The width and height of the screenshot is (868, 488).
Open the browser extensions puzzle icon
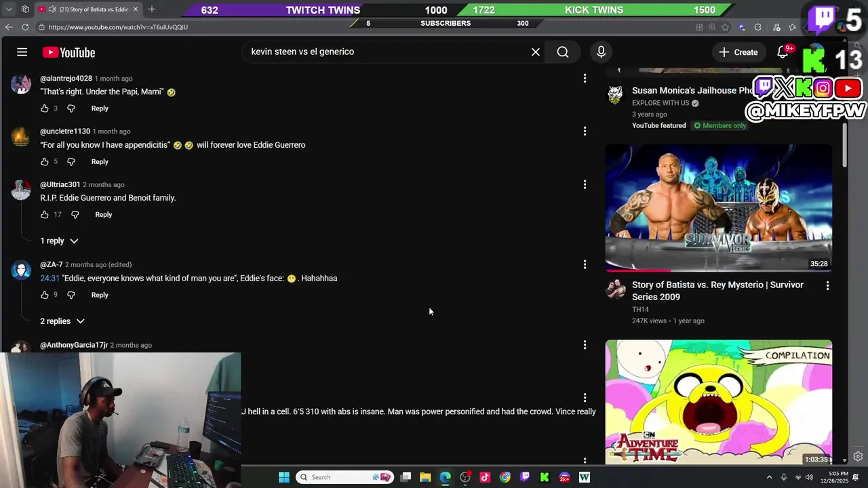(x=757, y=27)
